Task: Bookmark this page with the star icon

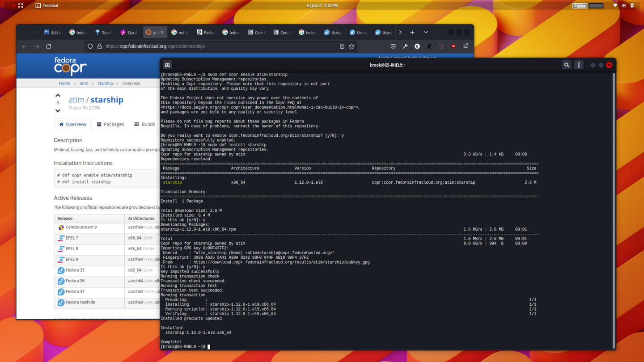Action: click(x=352, y=46)
